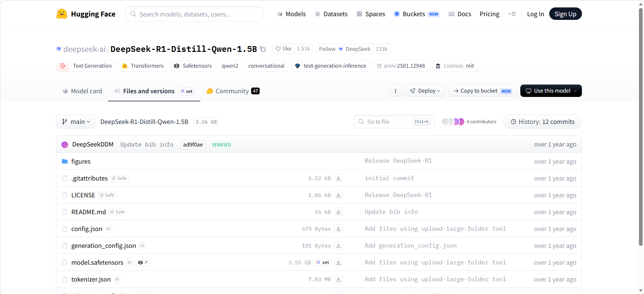The height and width of the screenshot is (294, 644).
Task: Download the tokenizer.json file
Action: point(339,279)
